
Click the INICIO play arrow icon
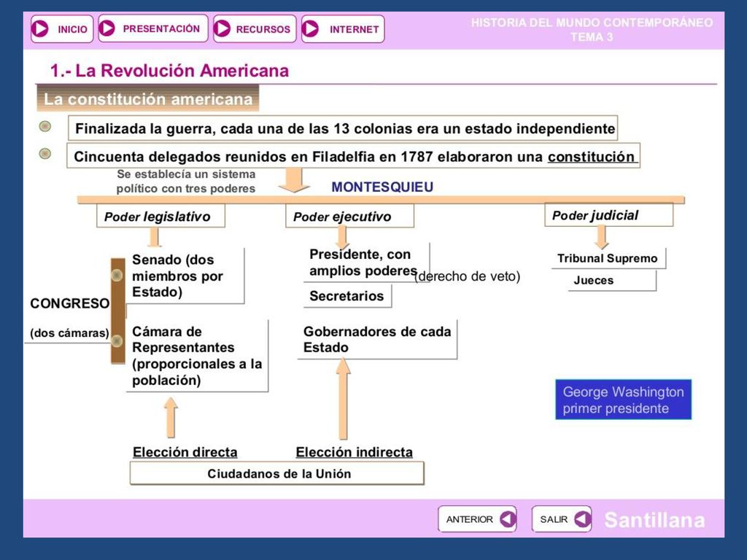click(39, 28)
